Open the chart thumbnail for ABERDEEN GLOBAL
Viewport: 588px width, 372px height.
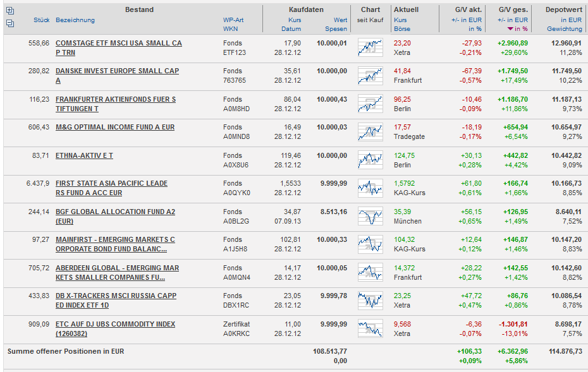tap(370, 272)
